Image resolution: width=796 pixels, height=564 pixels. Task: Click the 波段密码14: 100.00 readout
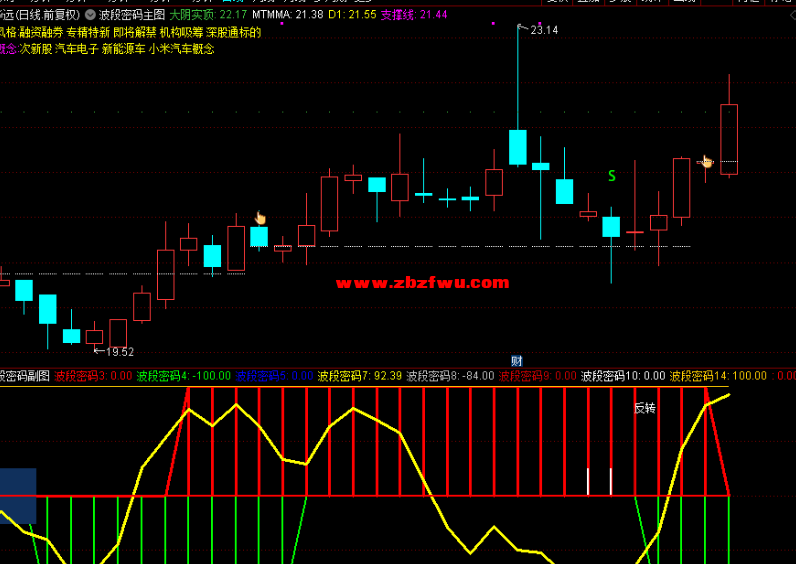(x=718, y=376)
